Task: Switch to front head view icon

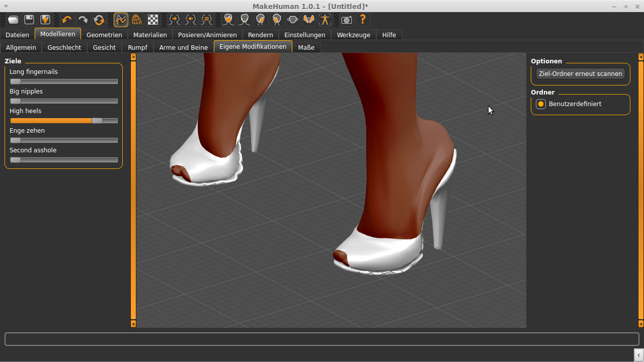Action: [x=228, y=20]
